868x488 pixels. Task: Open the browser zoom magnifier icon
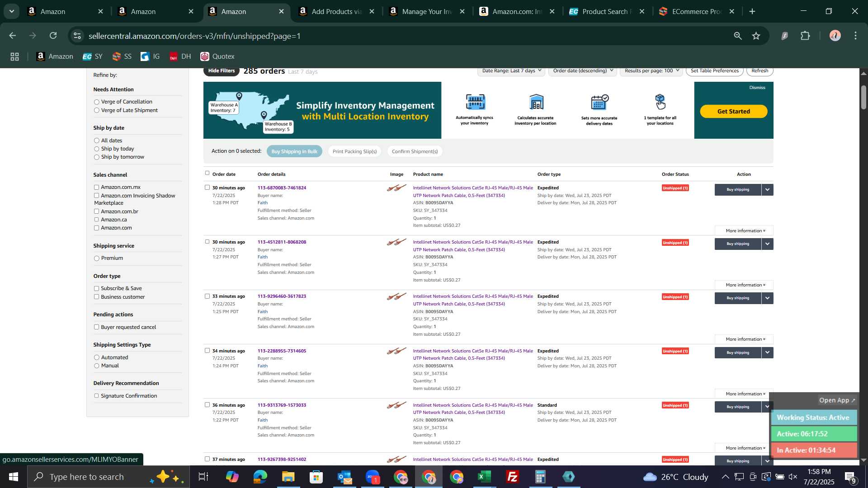pos(738,36)
